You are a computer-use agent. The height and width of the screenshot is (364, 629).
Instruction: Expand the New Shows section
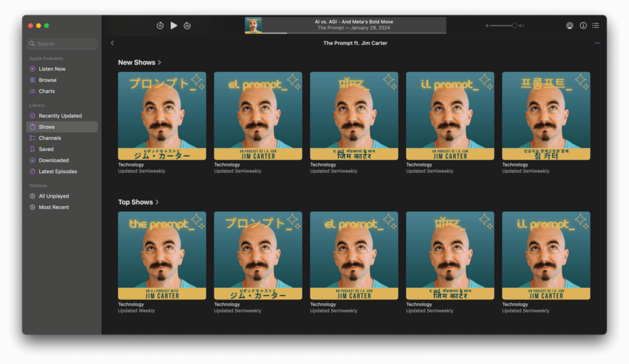pyautogui.click(x=139, y=63)
